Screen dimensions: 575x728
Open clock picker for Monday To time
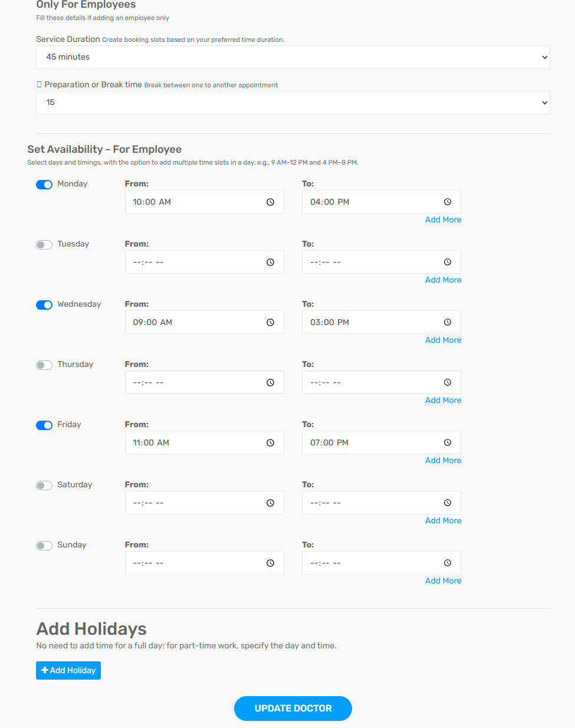[x=448, y=202]
